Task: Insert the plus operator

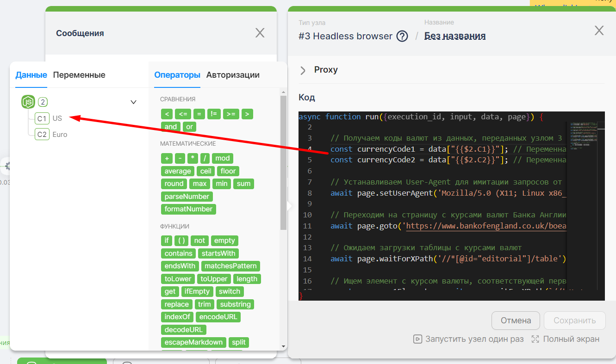Action: pos(167,158)
